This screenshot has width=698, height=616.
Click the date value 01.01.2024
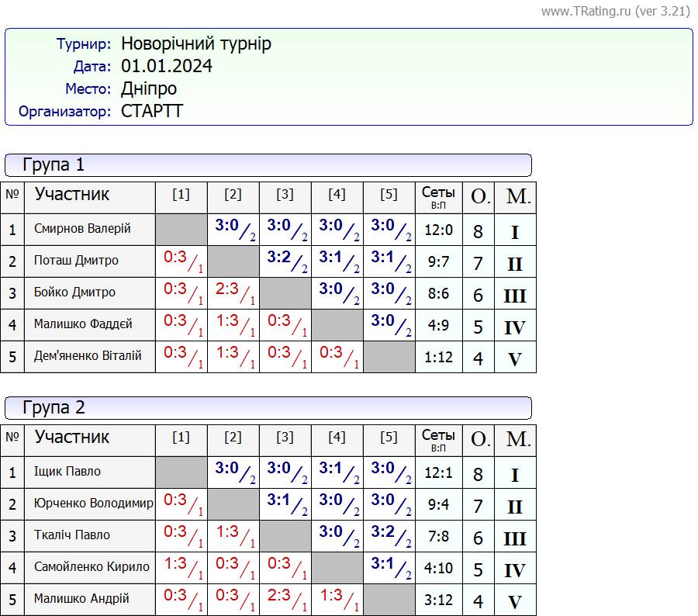coord(166,66)
